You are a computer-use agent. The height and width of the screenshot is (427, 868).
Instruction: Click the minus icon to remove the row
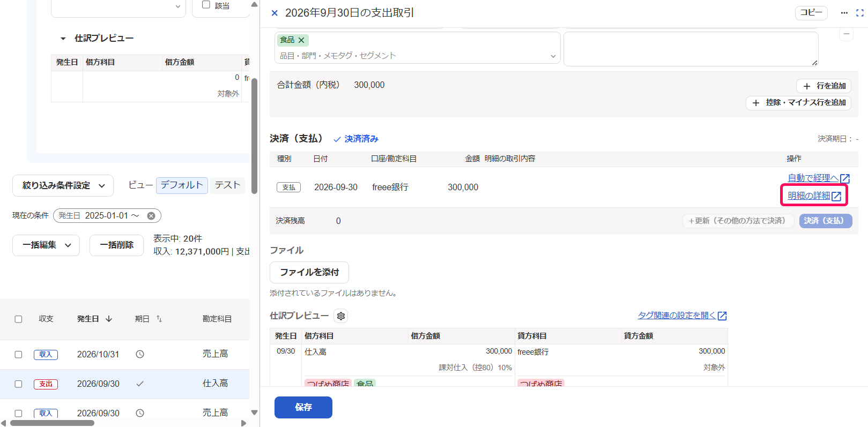(x=846, y=34)
